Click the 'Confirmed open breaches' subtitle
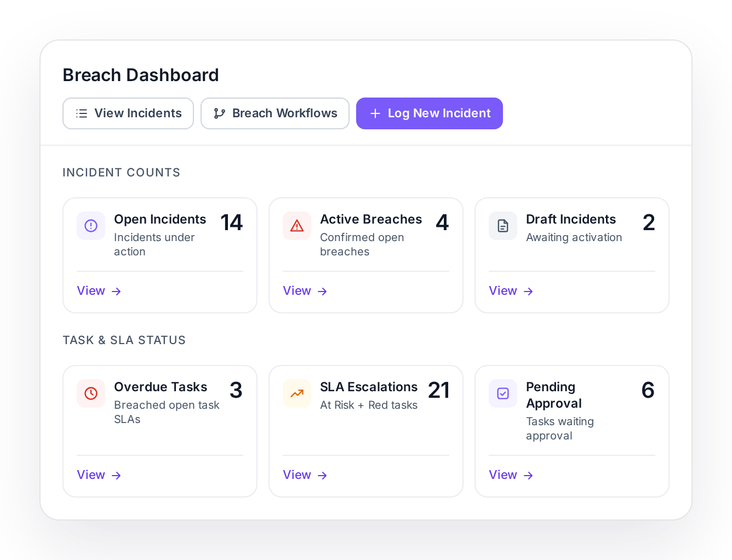This screenshot has width=732, height=560. pos(362,244)
